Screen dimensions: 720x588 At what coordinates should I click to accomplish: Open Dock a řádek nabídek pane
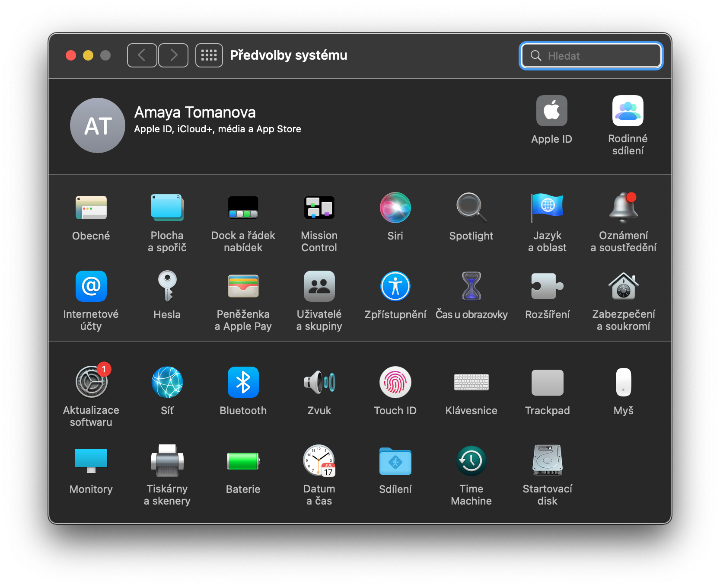click(x=243, y=208)
